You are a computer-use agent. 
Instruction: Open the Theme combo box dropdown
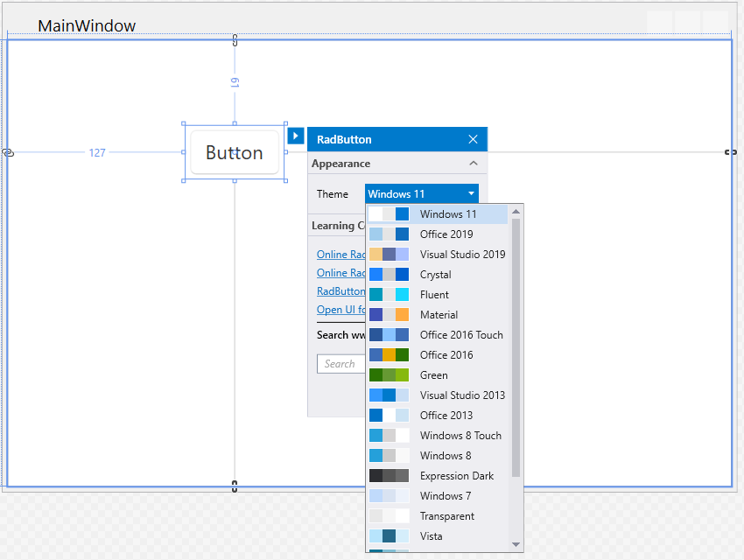click(x=421, y=193)
